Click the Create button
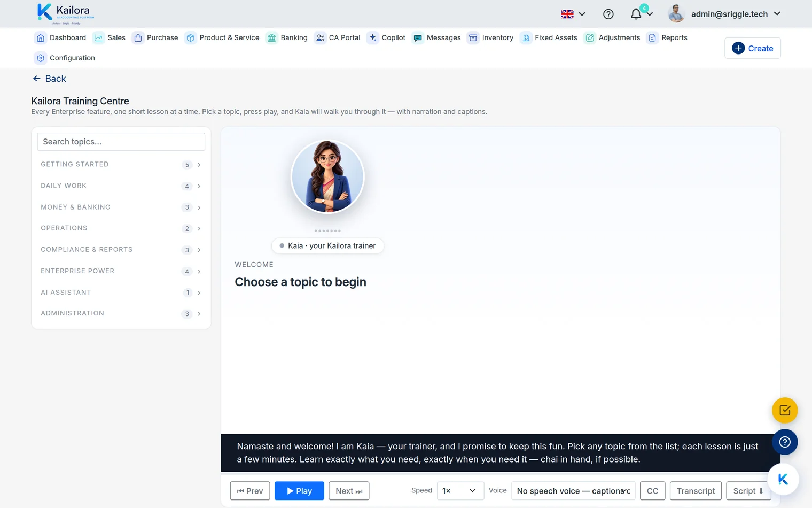The height and width of the screenshot is (508, 812). [752, 48]
